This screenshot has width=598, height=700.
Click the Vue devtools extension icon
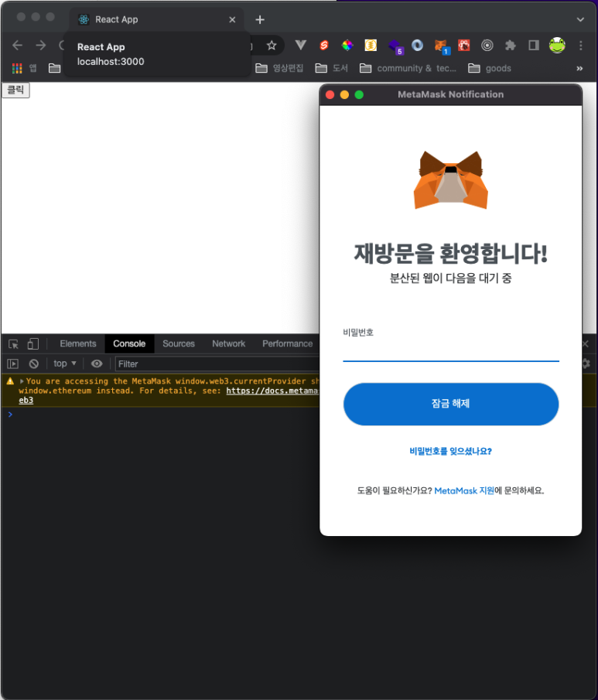301,45
